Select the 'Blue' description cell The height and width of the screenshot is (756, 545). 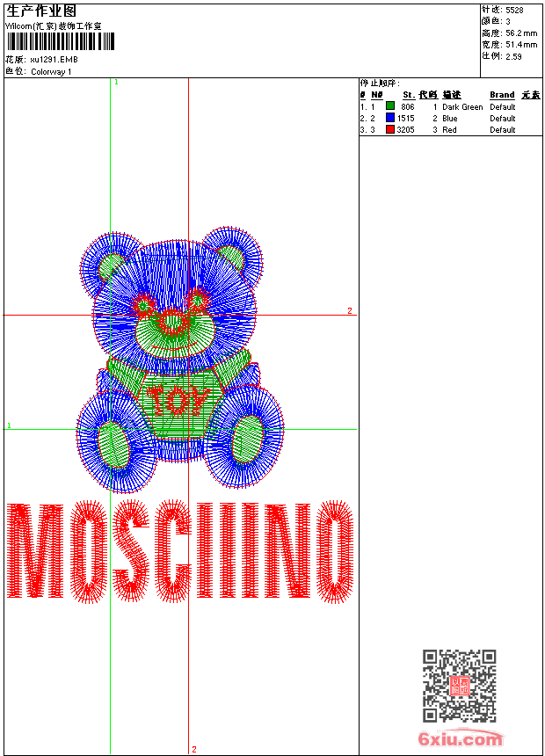pyautogui.click(x=450, y=119)
